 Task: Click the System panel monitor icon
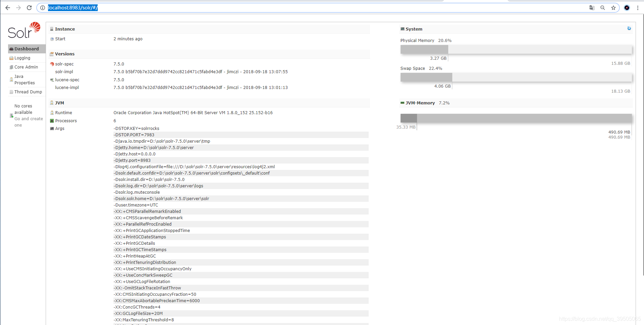[402, 29]
